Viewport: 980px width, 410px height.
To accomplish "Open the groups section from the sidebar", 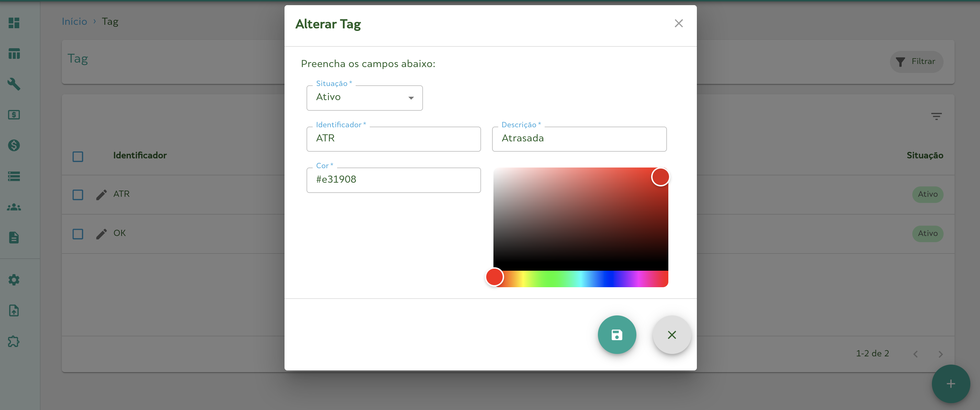I will coord(14,207).
